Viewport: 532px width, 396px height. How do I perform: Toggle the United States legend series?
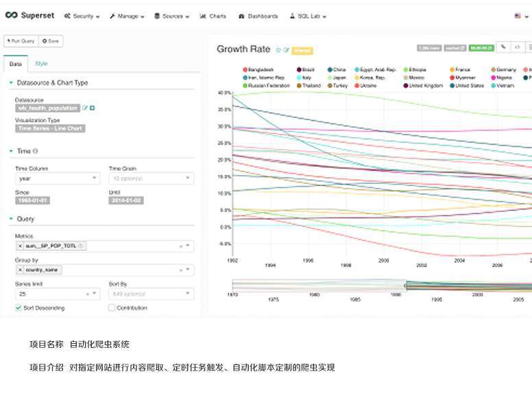467,86
